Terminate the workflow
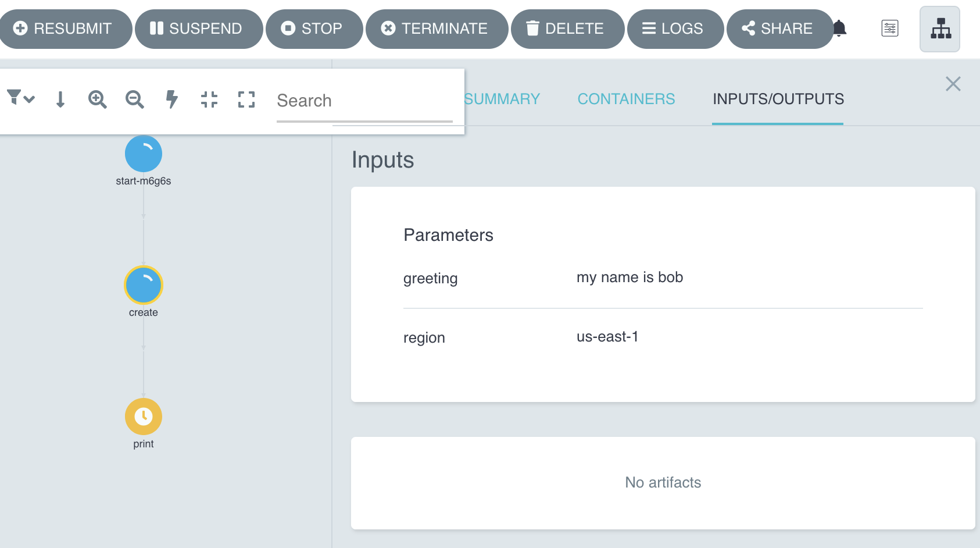This screenshot has height=548, width=980. coord(437,28)
